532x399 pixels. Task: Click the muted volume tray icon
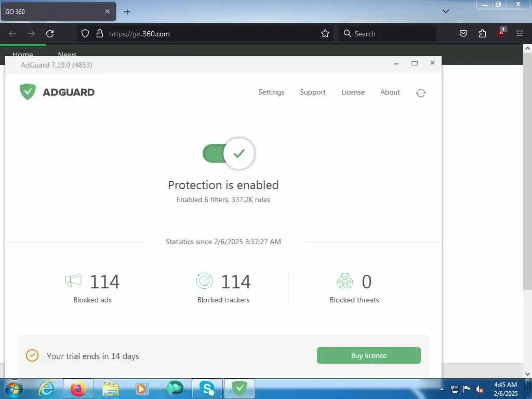coord(479,390)
